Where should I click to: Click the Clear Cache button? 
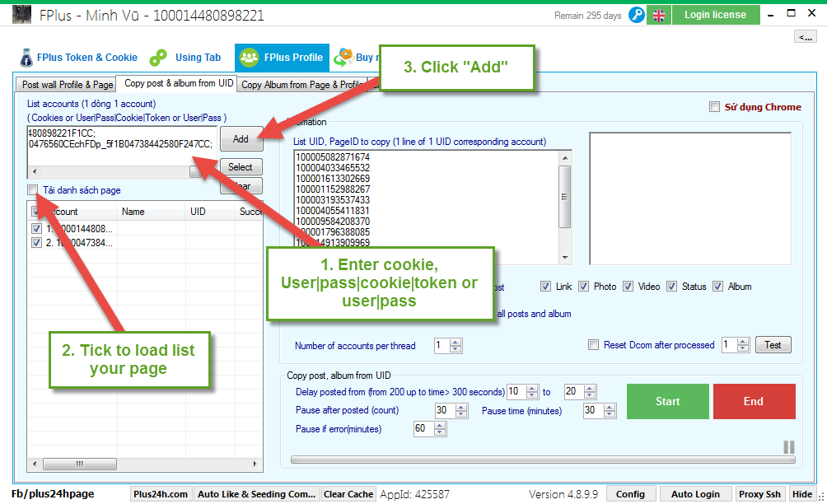(x=348, y=494)
